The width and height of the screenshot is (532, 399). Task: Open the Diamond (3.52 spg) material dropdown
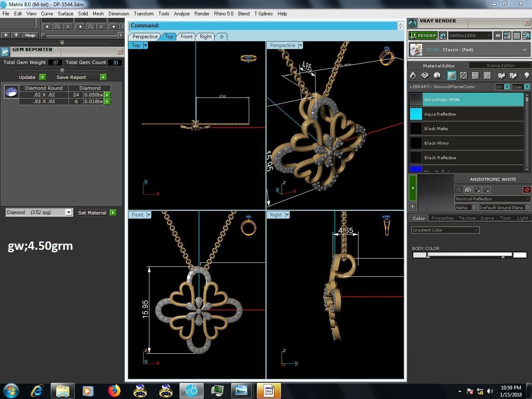(x=39, y=212)
